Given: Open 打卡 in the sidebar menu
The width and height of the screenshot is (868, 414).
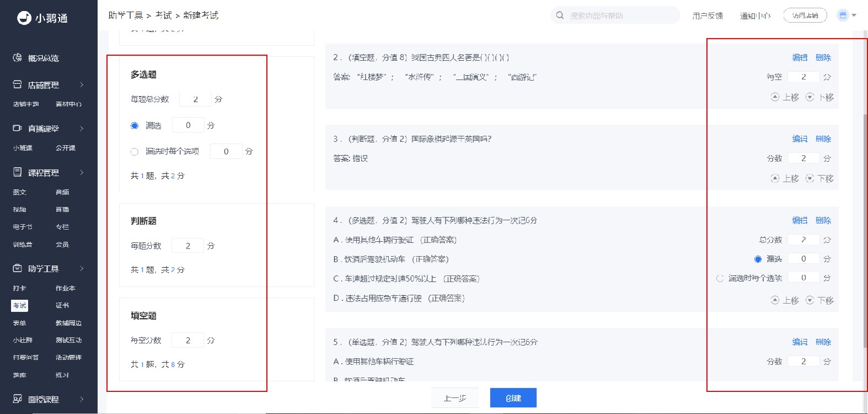Looking at the screenshot, I should (x=19, y=288).
